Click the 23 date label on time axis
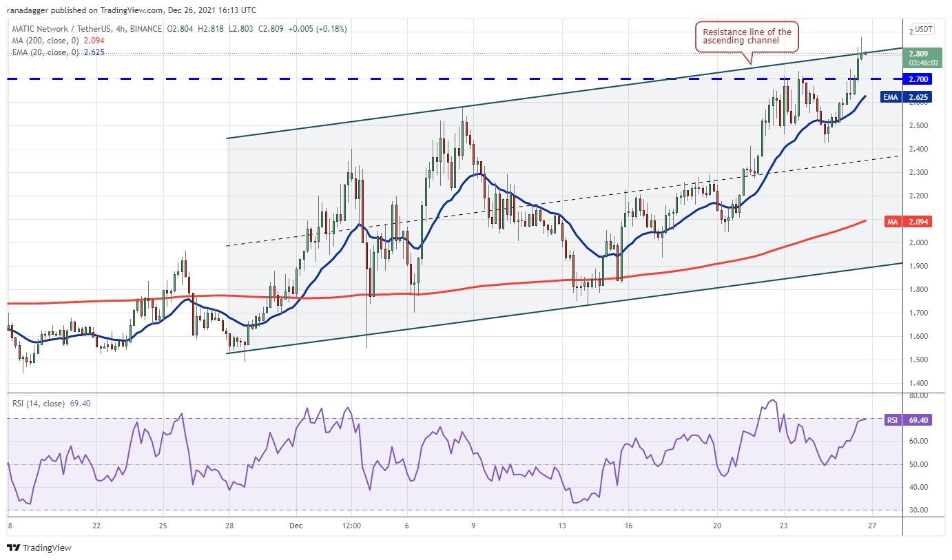This screenshot has height=560, width=952. [x=785, y=524]
